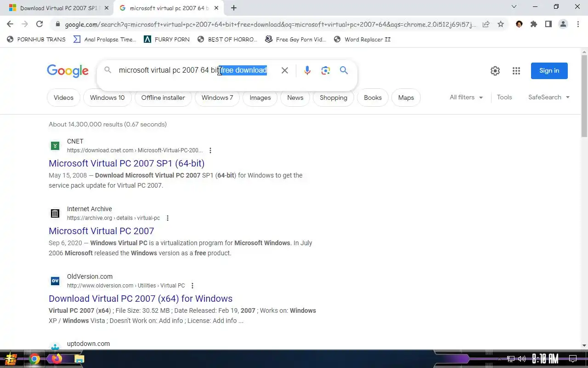588x368 pixels.
Task: Open the Start menu button
Action: pyautogui.click(x=11, y=359)
